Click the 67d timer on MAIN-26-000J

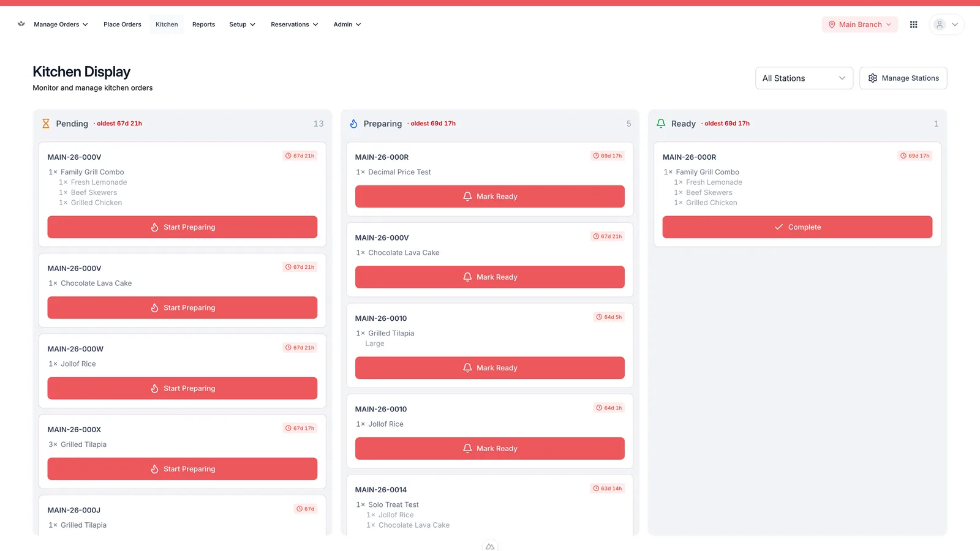coord(306,509)
